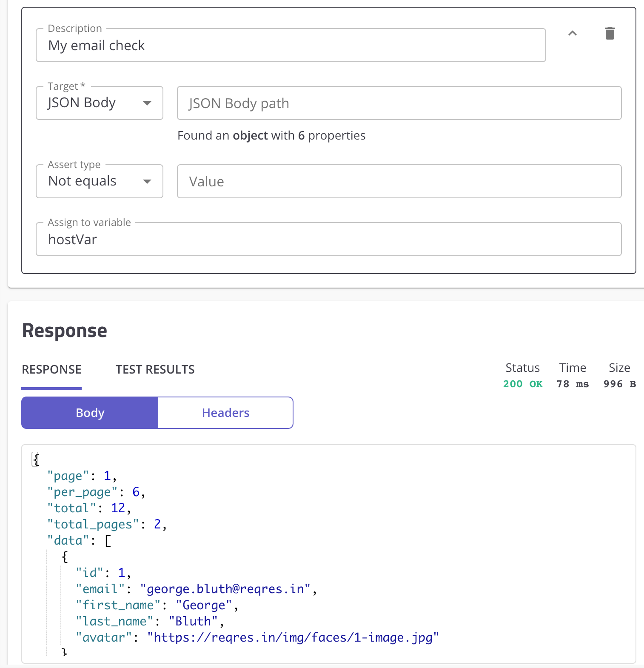Image resolution: width=644 pixels, height=668 pixels.
Task: Click the Found an object message
Action: point(271,135)
